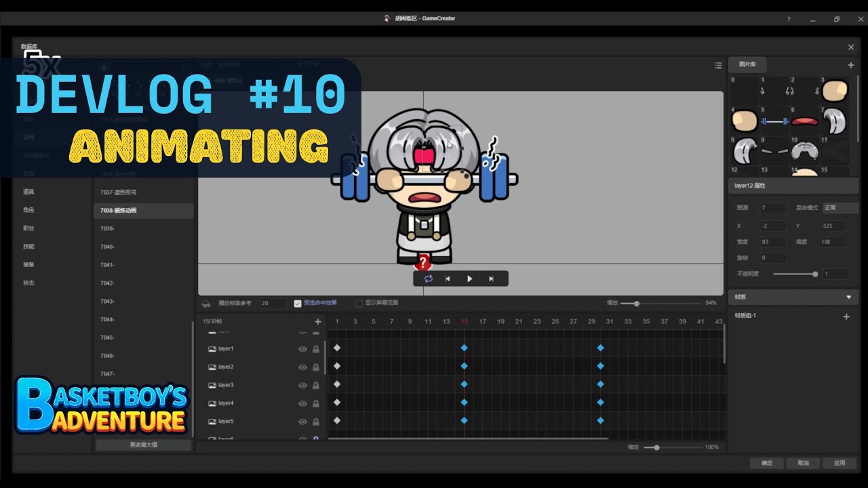Click the Y position field showing -323
868x488 pixels.
click(x=833, y=226)
